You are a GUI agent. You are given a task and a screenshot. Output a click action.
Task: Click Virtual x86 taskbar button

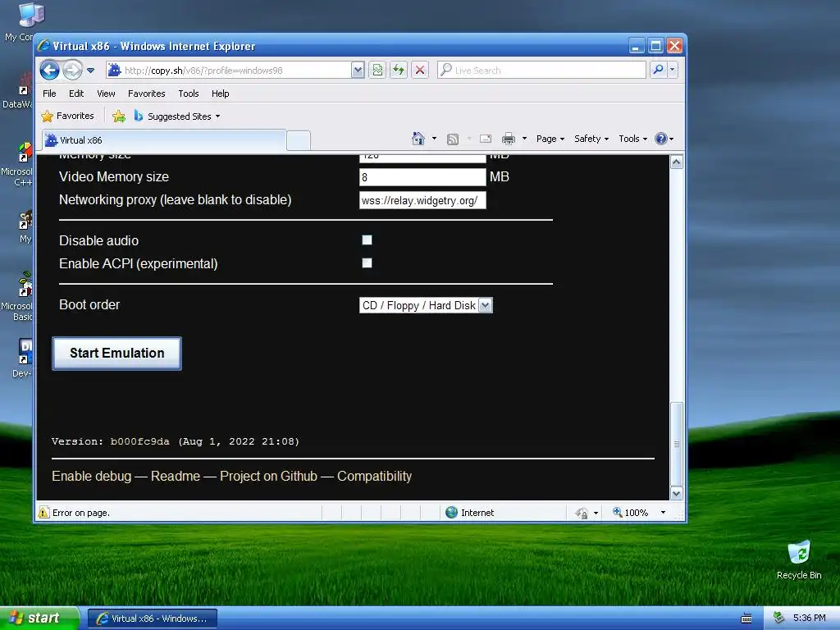[152, 619]
